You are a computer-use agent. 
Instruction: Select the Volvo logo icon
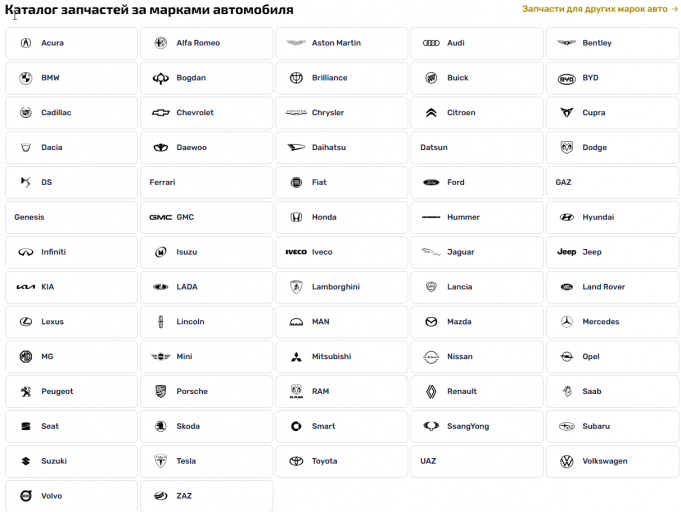pos(26,496)
